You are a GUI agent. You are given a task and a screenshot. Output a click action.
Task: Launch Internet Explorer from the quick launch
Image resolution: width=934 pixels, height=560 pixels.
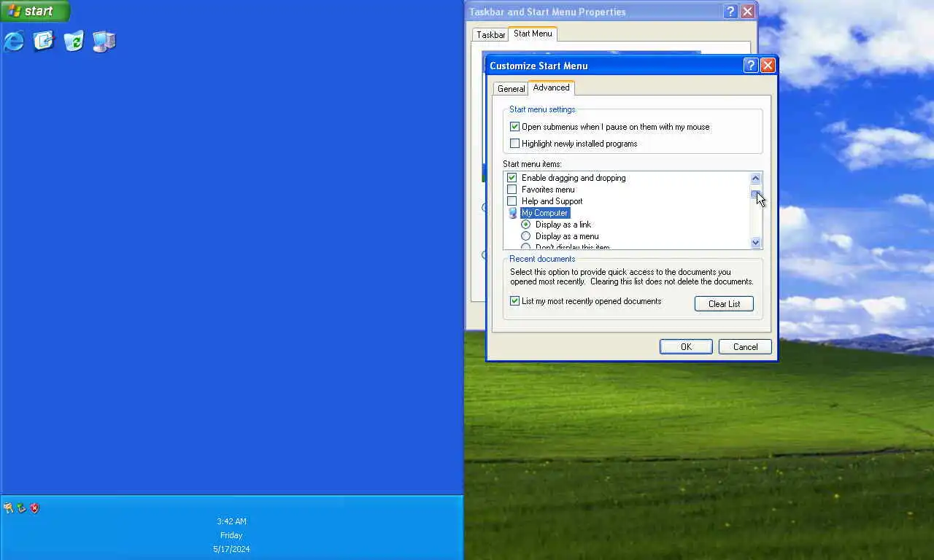[x=14, y=41]
